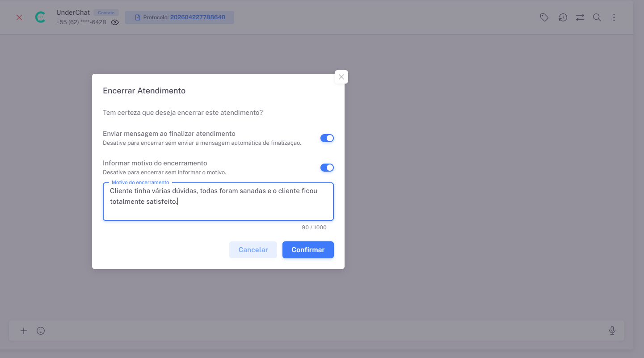Close the chat with the red X icon
644x358 pixels.
[x=19, y=17]
